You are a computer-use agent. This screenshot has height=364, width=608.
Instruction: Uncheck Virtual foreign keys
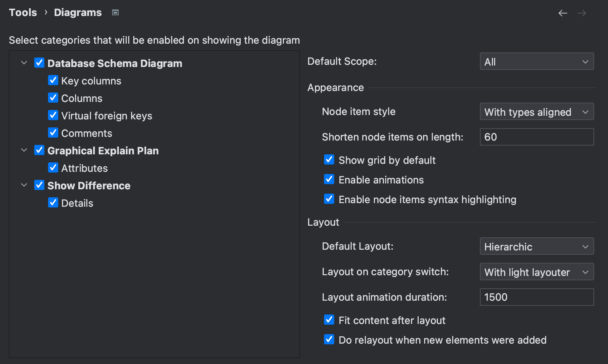tap(53, 115)
